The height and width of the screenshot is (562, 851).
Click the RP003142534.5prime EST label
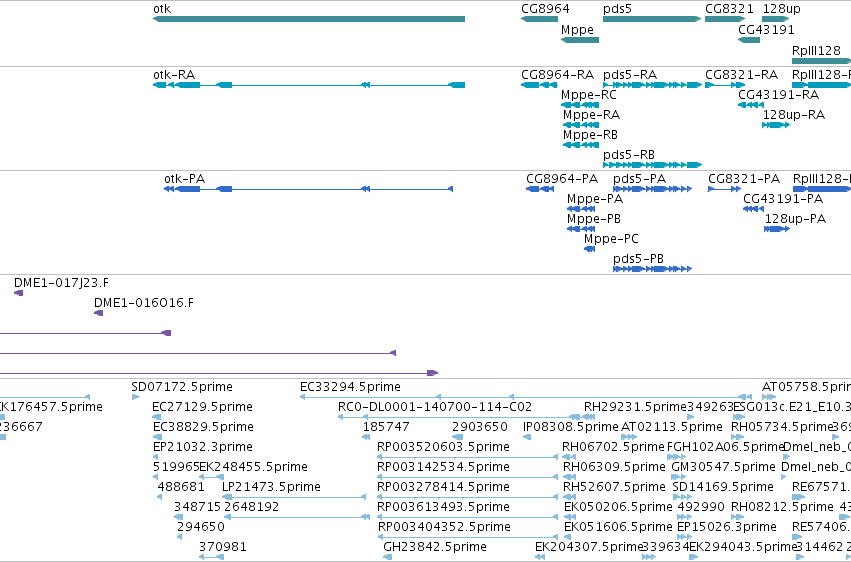click(443, 468)
